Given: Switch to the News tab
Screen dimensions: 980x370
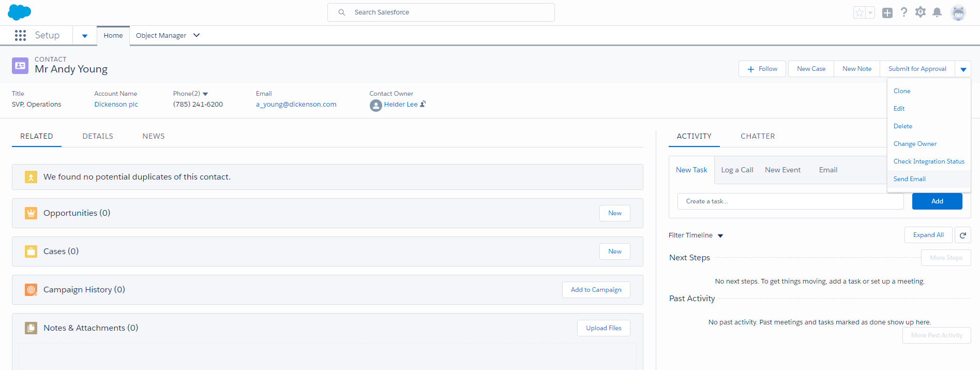Looking at the screenshot, I should coord(154,136).
